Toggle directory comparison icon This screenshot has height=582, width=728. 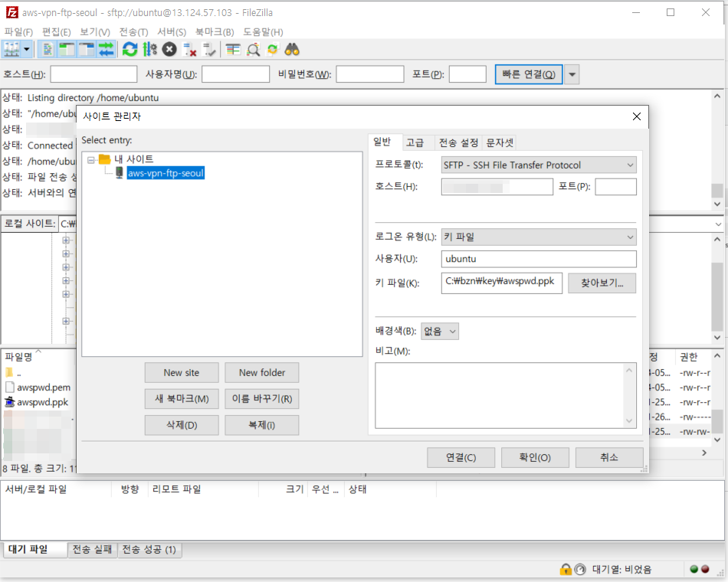(253, 49)
